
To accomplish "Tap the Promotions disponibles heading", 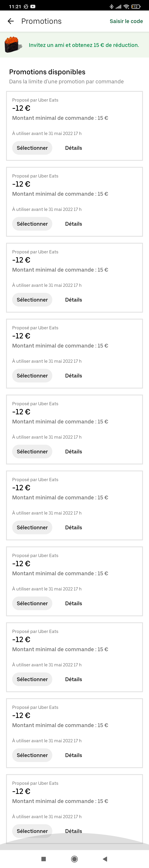I will coord(47,72).
